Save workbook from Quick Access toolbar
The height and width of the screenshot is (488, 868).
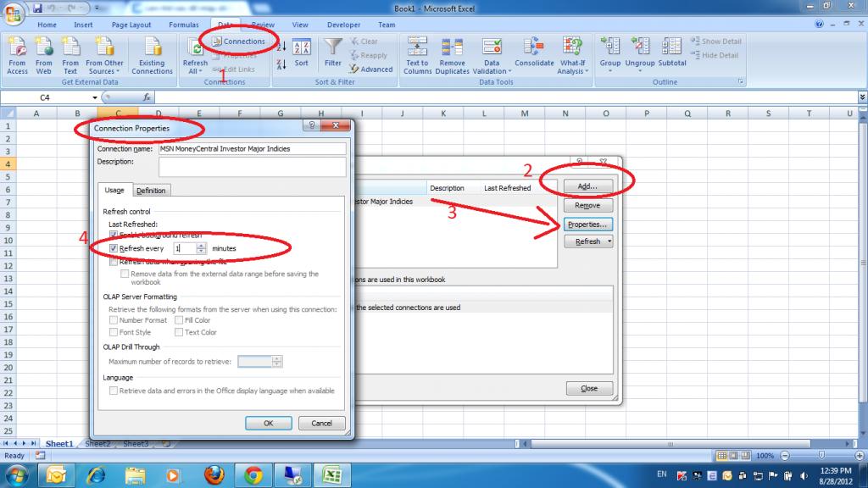[37, 8]
